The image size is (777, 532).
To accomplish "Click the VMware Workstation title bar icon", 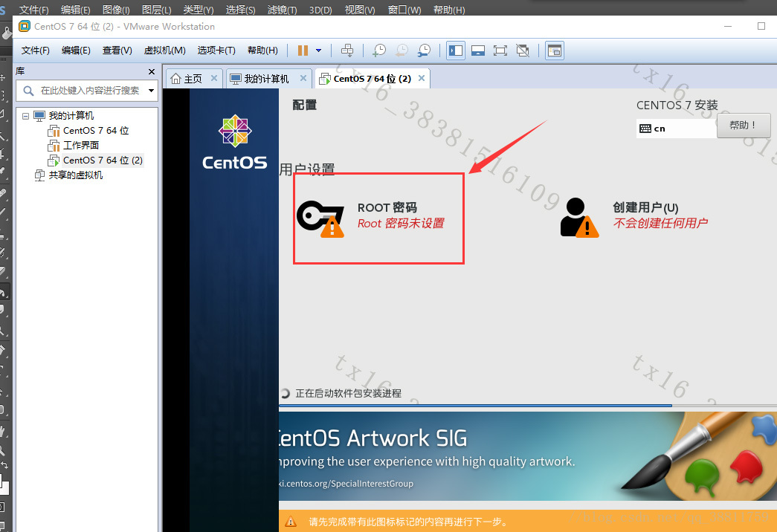I will [25, 26].
